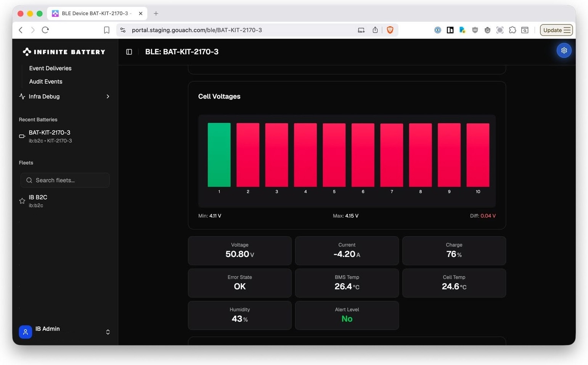The height and width of the screenshot is (365, 588).
Task: Click the Infra Debug pulse icon
Action: pos(22,96)
